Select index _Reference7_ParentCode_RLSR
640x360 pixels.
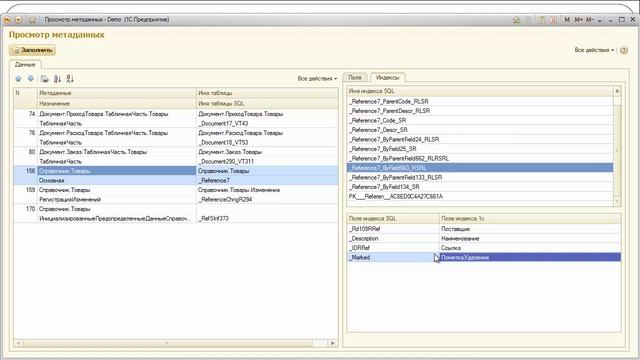tap(480, 101)
